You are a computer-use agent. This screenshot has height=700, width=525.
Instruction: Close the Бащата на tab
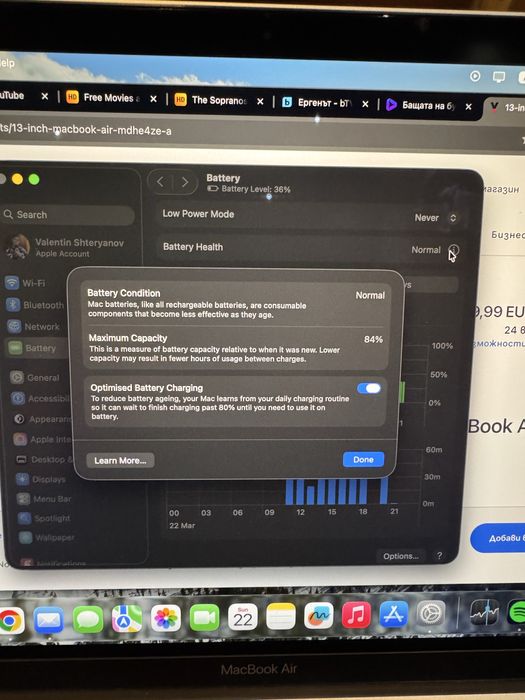(468, 107)
